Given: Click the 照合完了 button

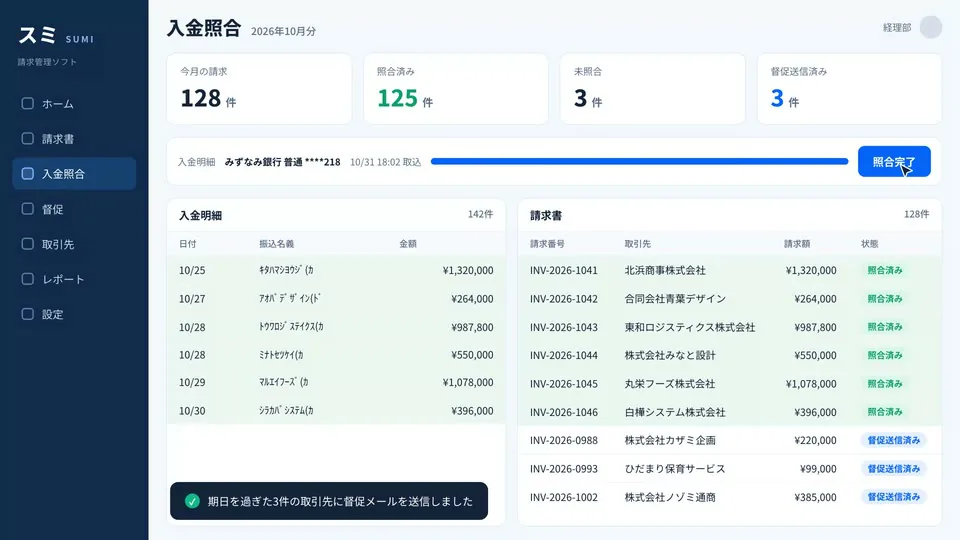Looking at the screenshot, I should tap(894, 162).
